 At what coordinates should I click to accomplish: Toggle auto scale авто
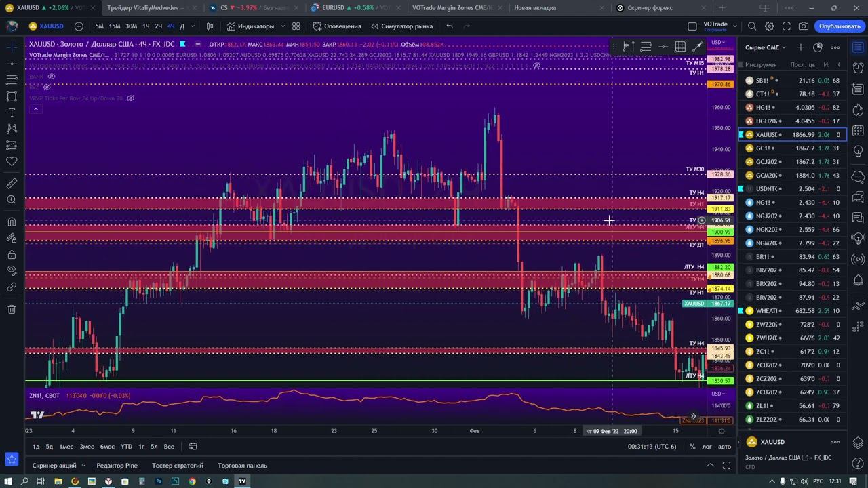(x=725, y=447)
